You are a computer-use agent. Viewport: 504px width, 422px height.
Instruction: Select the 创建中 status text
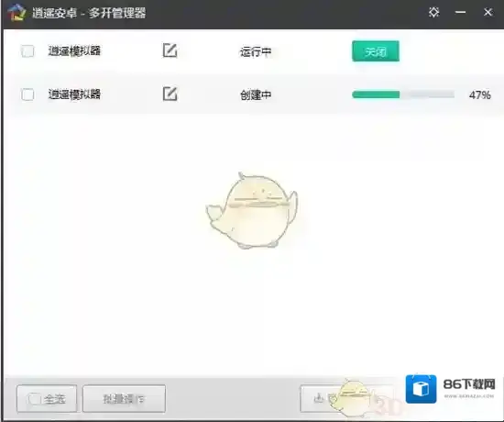pos(256,94)
